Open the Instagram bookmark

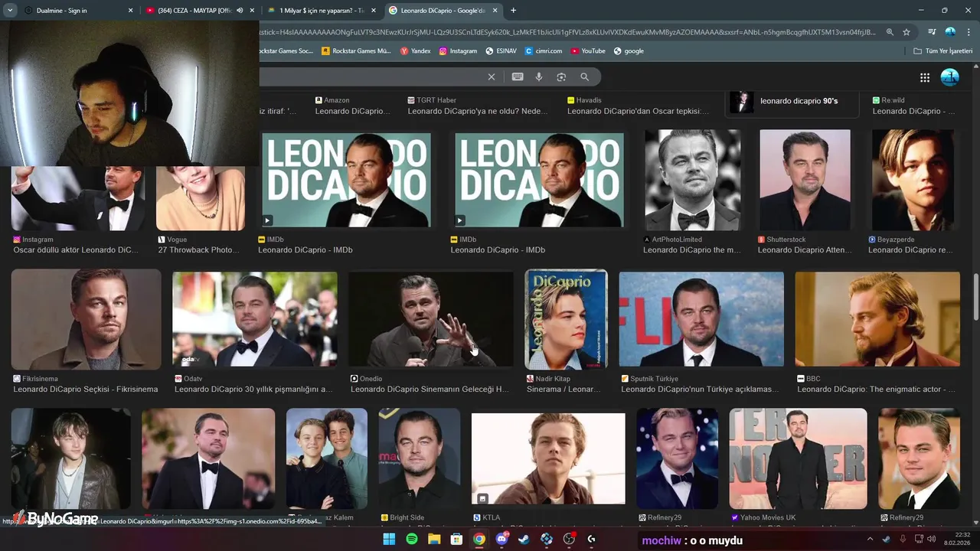(458, 51)
